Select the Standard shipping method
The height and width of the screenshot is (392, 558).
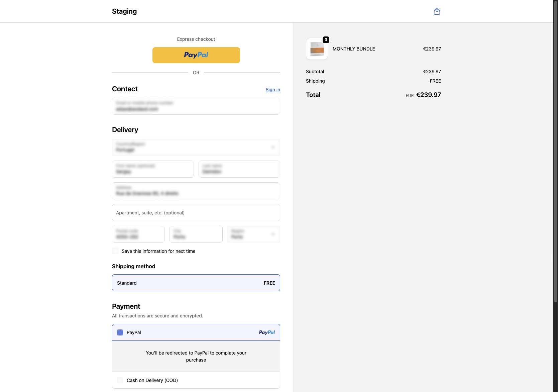(196, 283)
